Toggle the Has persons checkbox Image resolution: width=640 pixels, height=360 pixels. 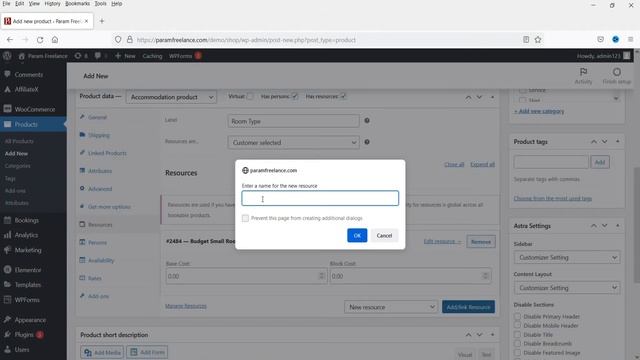tap(295, 97)
